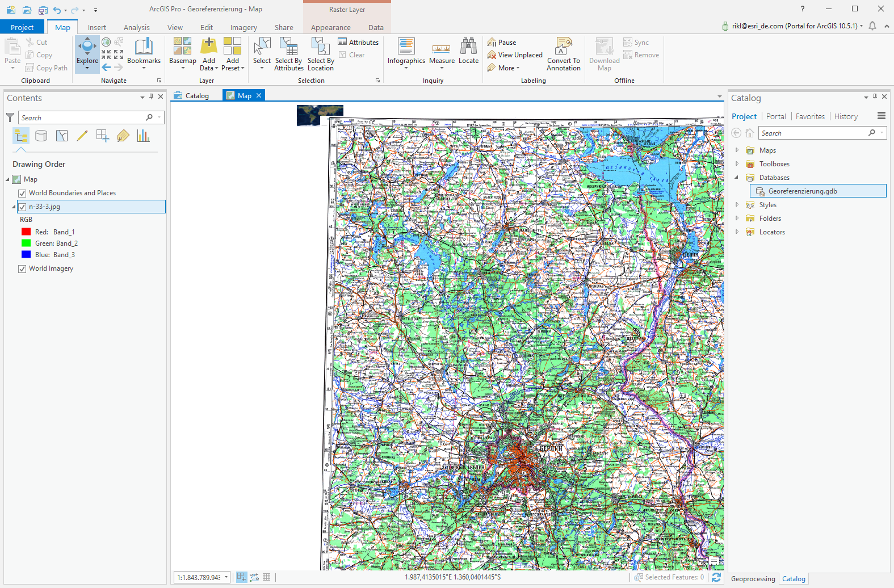The width and height of the screenshot is (894, 588).
Task: Open the map scale dropdown
Action: [x=226, y=577]
